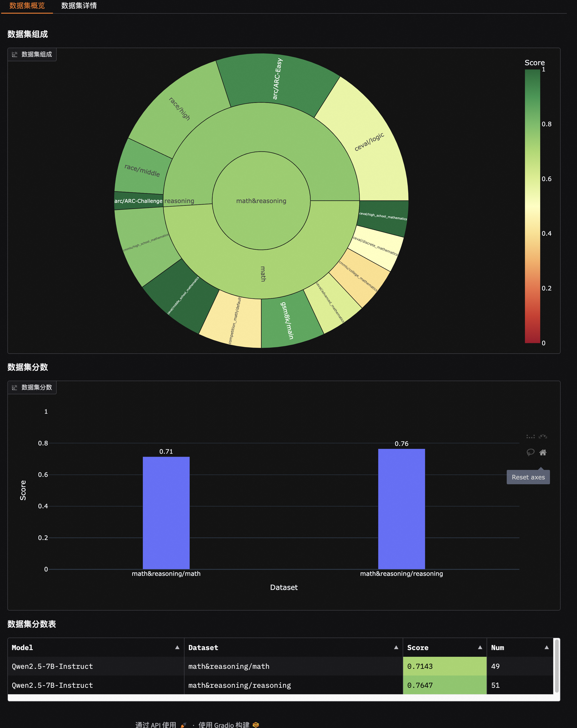The height and width of the screenshot is (728, 577).
Task: Select the Box select dotted icon
Action: 530,437
